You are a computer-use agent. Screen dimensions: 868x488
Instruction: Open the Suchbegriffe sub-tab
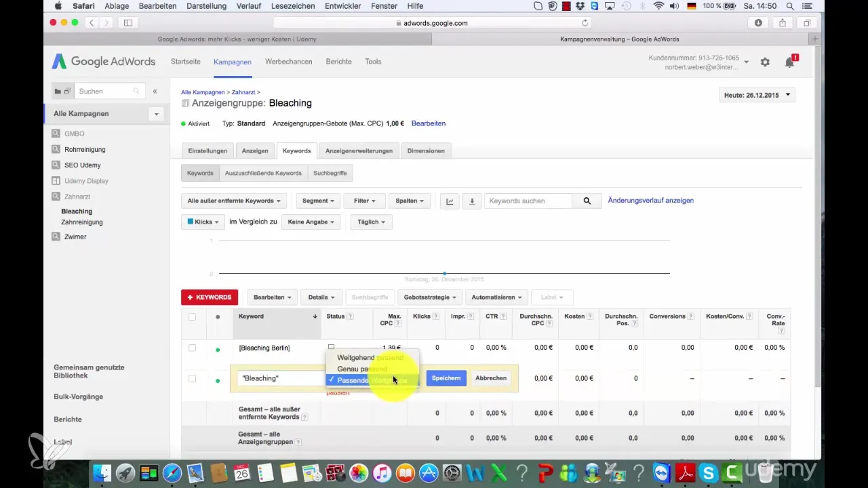click(x=330, y=173)
